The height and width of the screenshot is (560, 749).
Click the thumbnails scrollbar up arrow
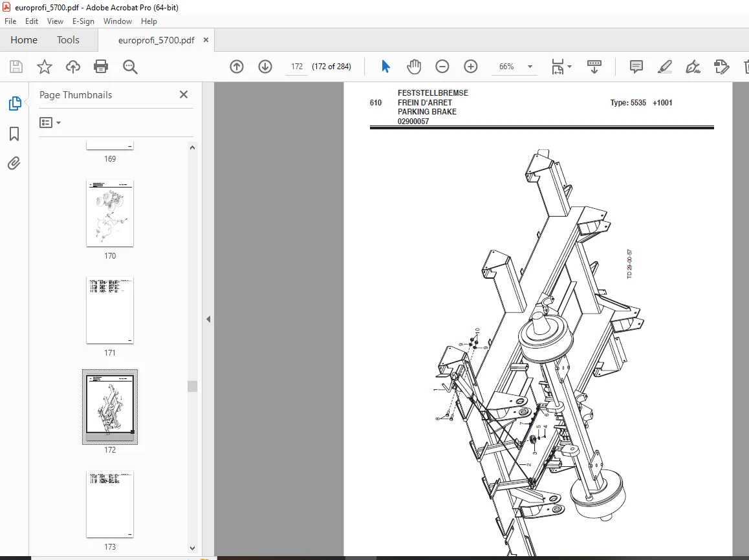193,147
